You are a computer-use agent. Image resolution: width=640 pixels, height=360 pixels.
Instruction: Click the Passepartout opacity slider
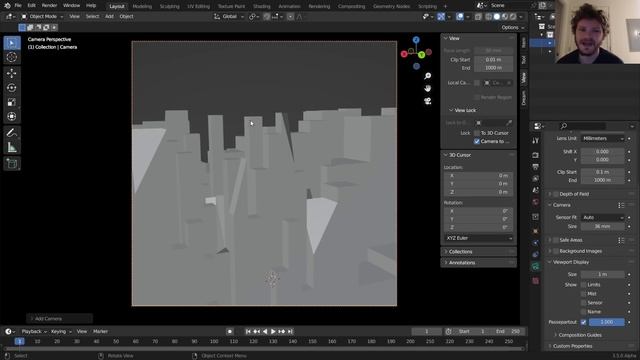coord(607,322)
